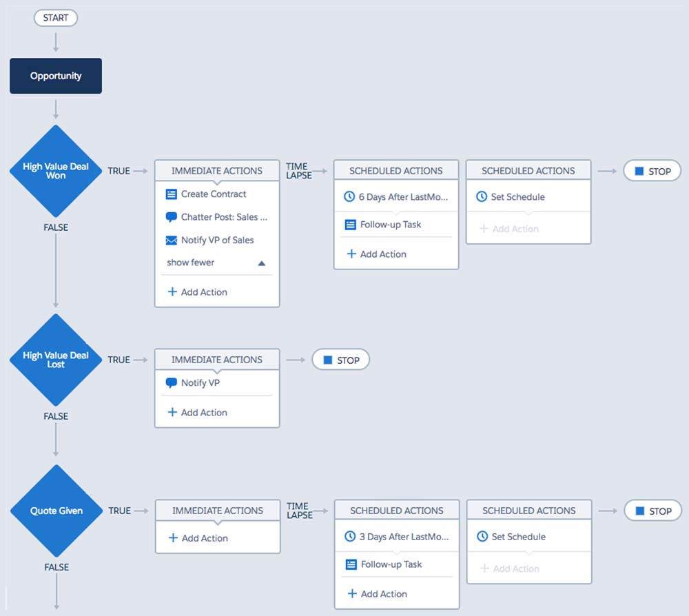Open the 6 Days After LastMo... schedule
This screenshot has width=689, height=616.
pyautogui.click(x=403, y=197)
